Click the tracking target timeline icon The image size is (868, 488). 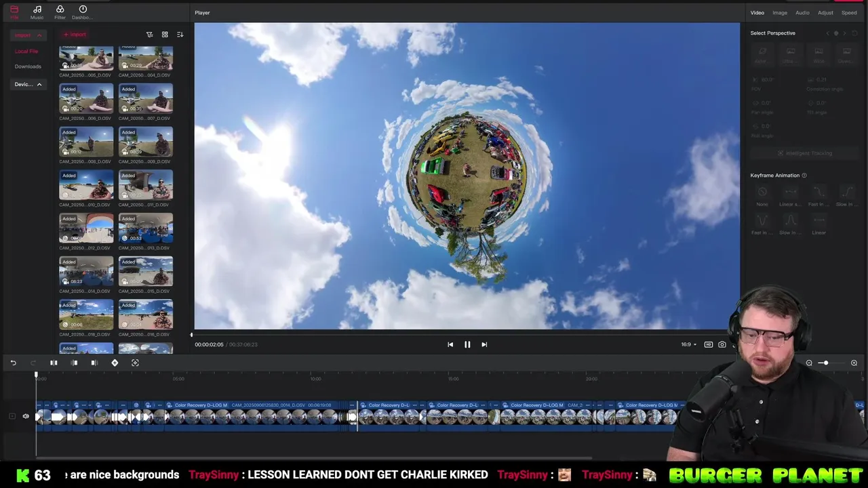(x=135, y=363)
